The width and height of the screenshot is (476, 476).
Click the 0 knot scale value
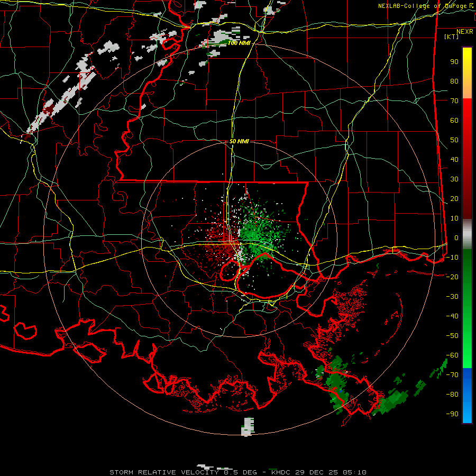(x=456, y=238)
